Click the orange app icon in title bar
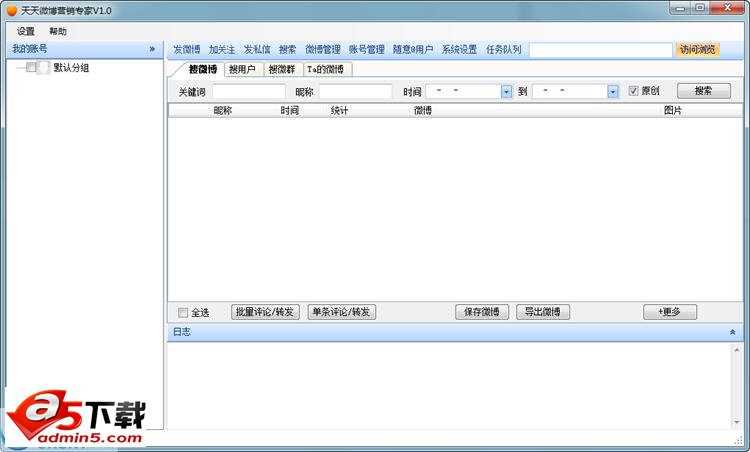The width and height of the screenshot is (750, 452). pos(11,11)
